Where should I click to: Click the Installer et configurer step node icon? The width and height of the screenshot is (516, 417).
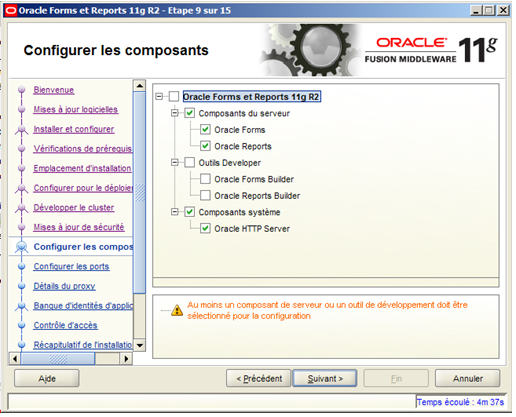click(22, 129)
